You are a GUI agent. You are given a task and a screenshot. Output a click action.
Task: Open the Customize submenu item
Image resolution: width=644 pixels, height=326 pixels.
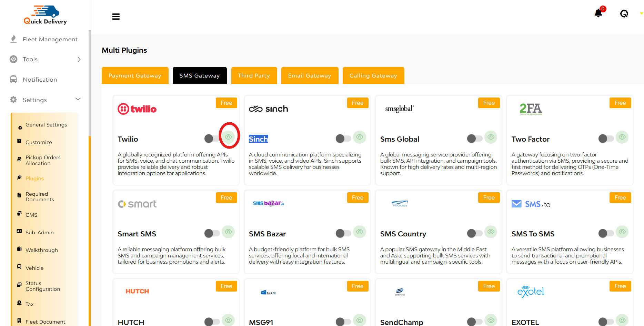(39, 142)
